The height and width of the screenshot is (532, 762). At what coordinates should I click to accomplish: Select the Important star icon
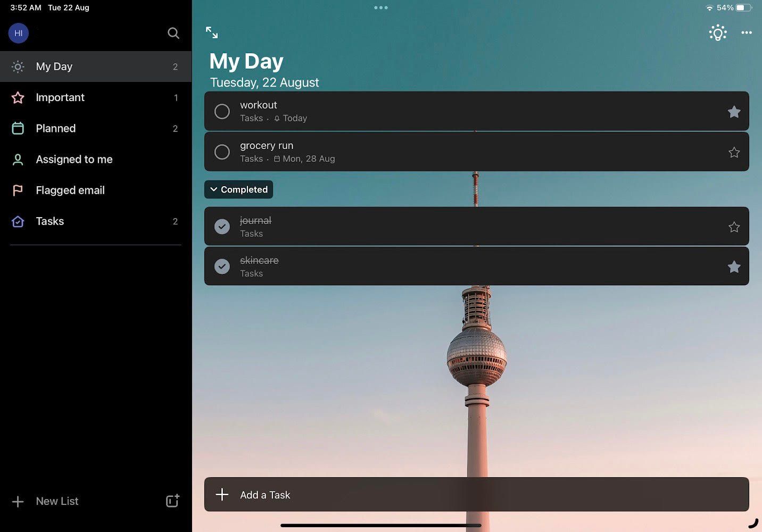(18, 97)
